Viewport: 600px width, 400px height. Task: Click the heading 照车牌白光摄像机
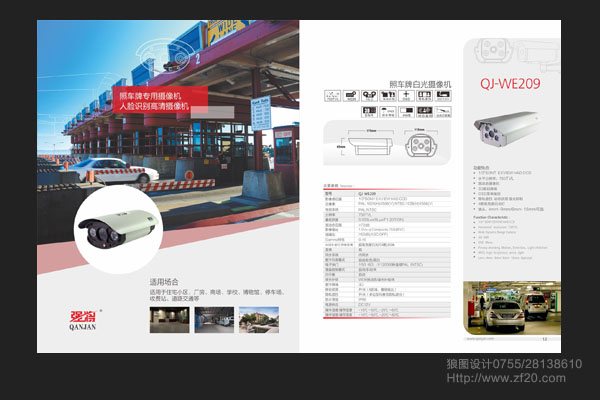tap(420, 84)
